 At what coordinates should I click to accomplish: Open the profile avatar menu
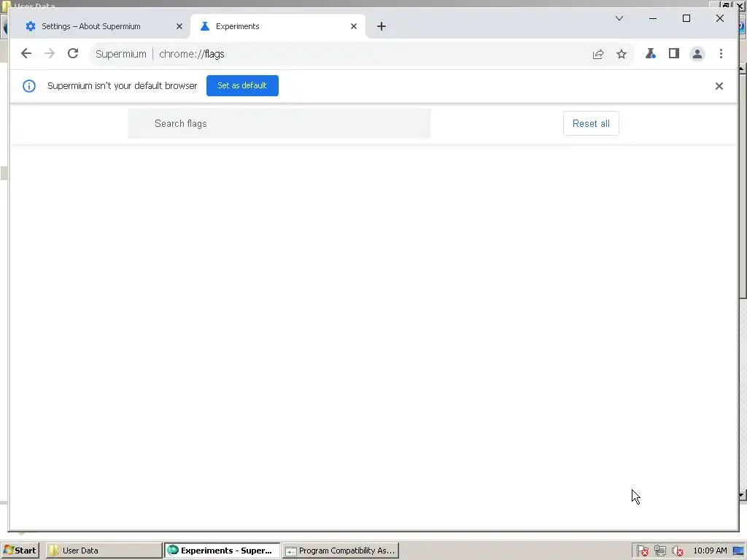click(x=697, y=54)
